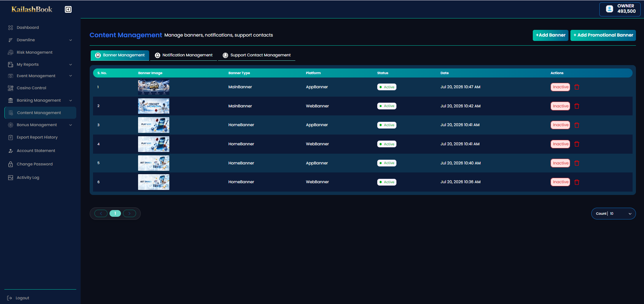The image size is (644, 304).
Task: Click the +Add Banner button
Action: pos(550,35)
